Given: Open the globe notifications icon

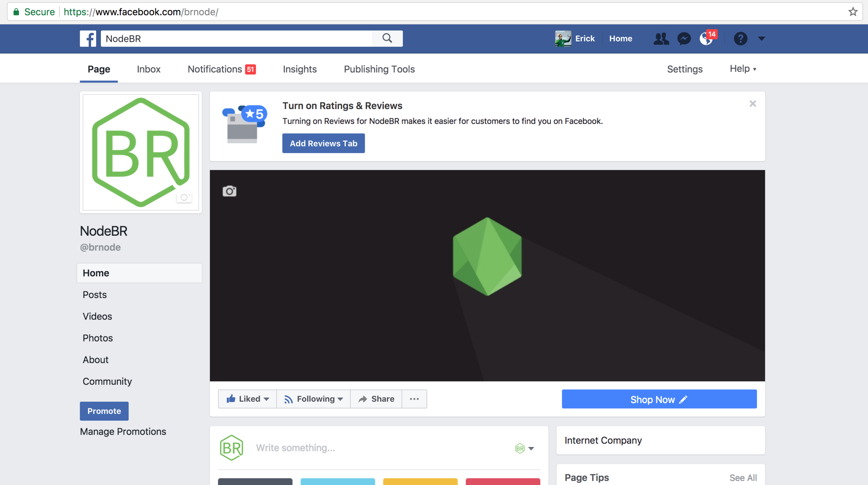Looking at the screenshot, I should (x=706, y=38).
